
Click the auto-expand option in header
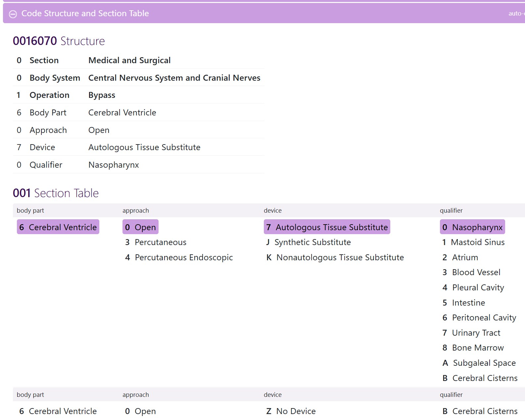click(x=516, y=14)
